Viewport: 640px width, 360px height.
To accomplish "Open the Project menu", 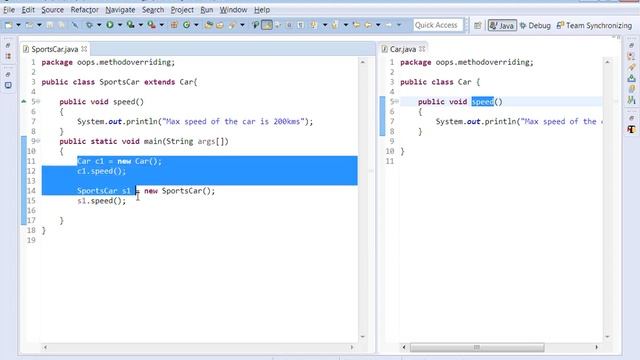I will click(182, 10).
